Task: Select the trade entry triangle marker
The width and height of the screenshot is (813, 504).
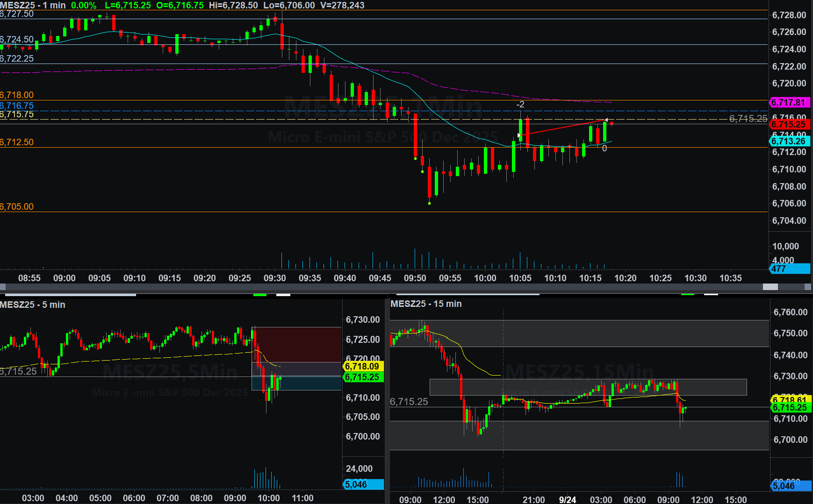Action: pos(519,135)
